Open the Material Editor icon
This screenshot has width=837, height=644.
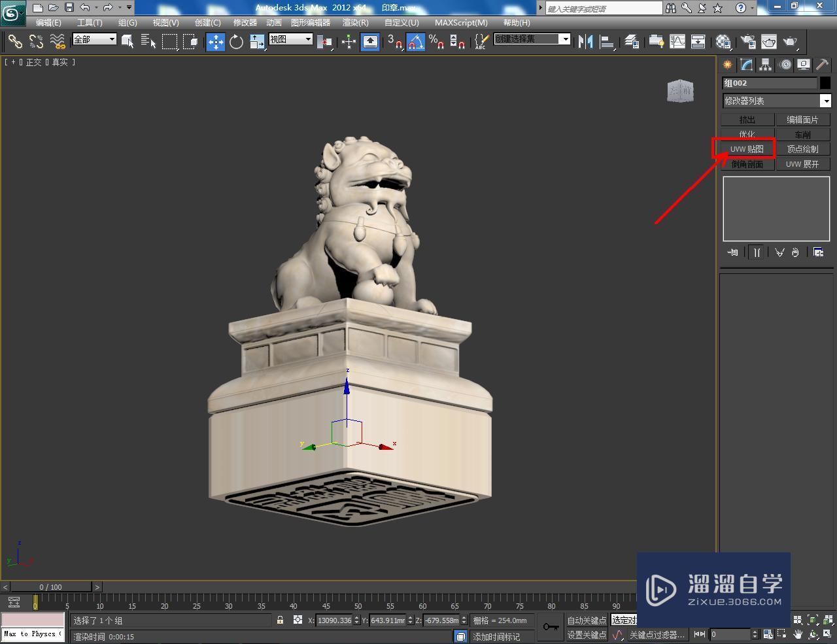[723, 42]
